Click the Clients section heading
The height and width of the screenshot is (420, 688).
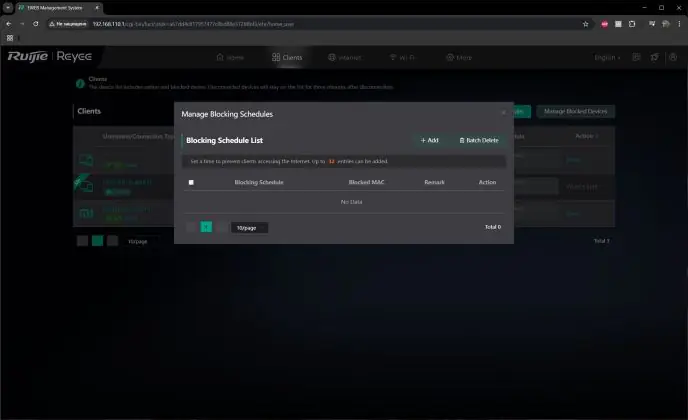(89, 111)
